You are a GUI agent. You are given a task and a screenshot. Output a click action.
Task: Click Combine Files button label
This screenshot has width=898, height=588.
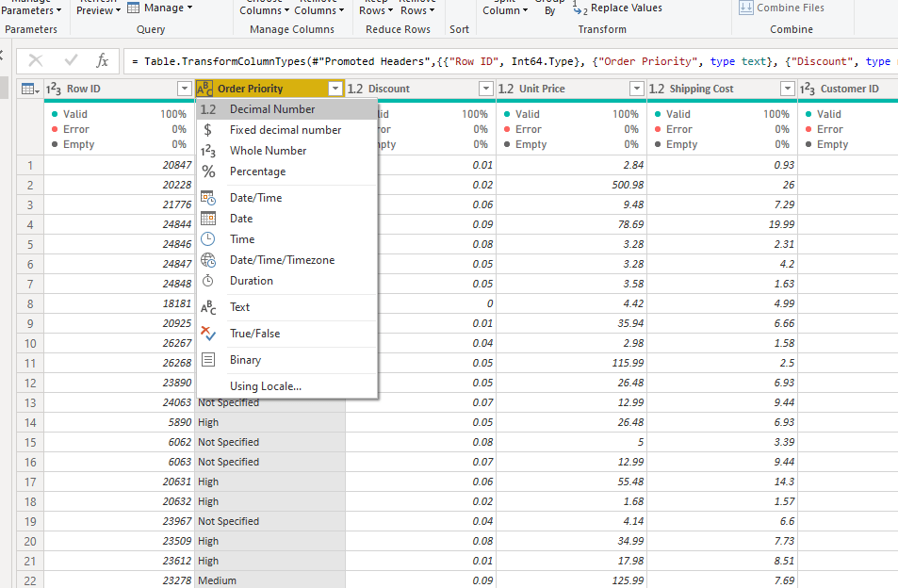point(791,8)
